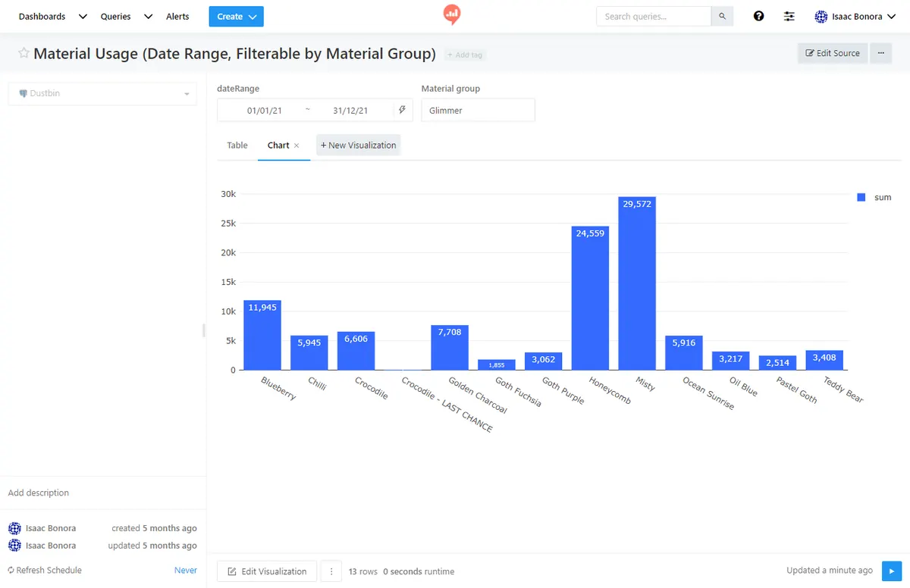Click the 13 rows status text
Screen dimensions: 910x588
[363, 571]
